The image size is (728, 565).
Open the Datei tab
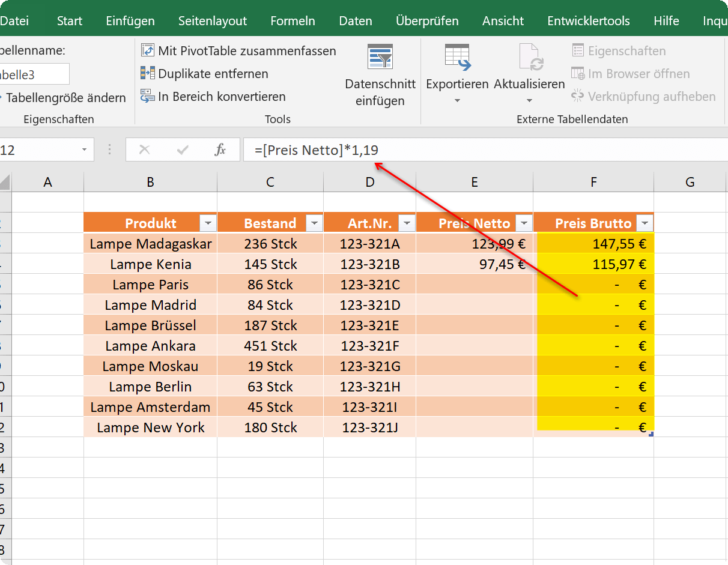[x=14, y=21]
